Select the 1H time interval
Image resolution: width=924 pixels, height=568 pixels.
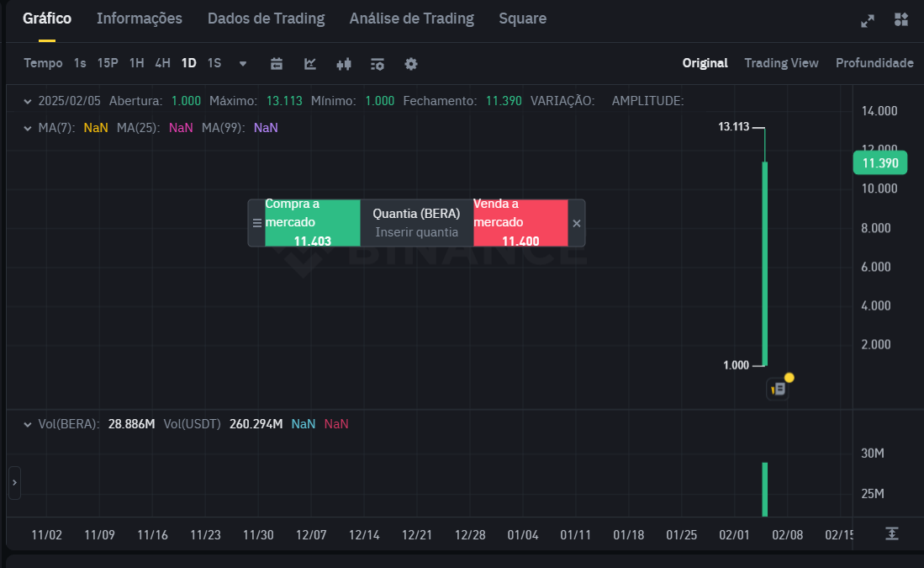pos(137,63)
